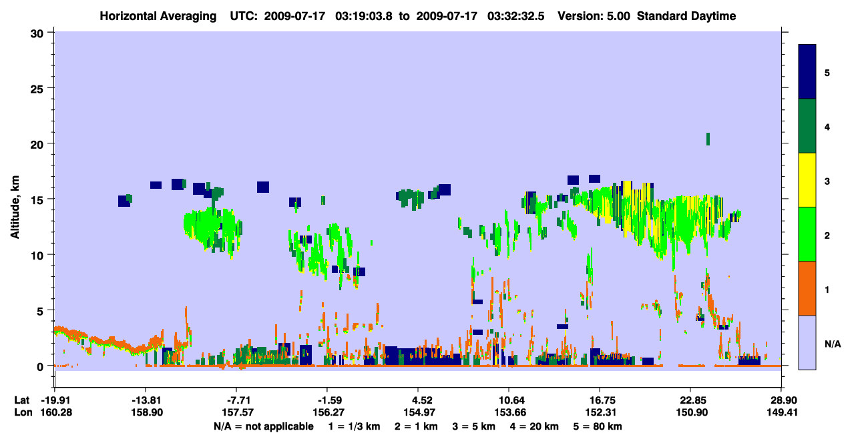
Task: Click the y-axis tick label '20'
Action: (x=38, y=143)
